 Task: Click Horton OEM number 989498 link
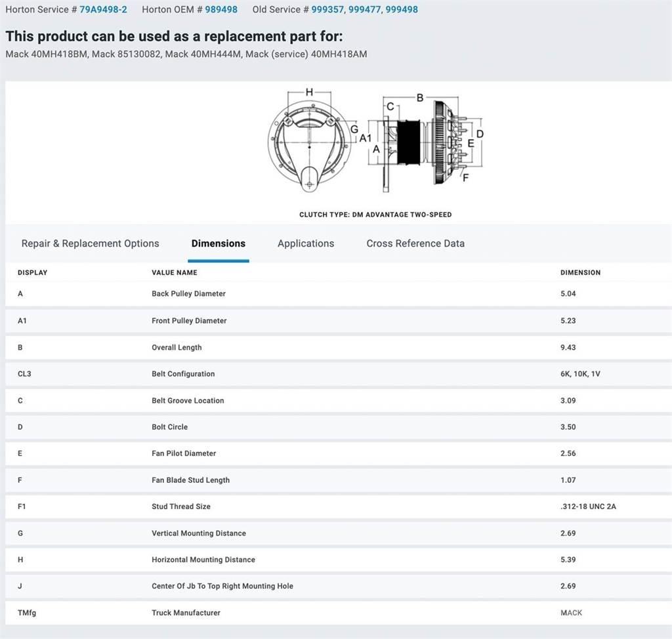coord(221,10)
